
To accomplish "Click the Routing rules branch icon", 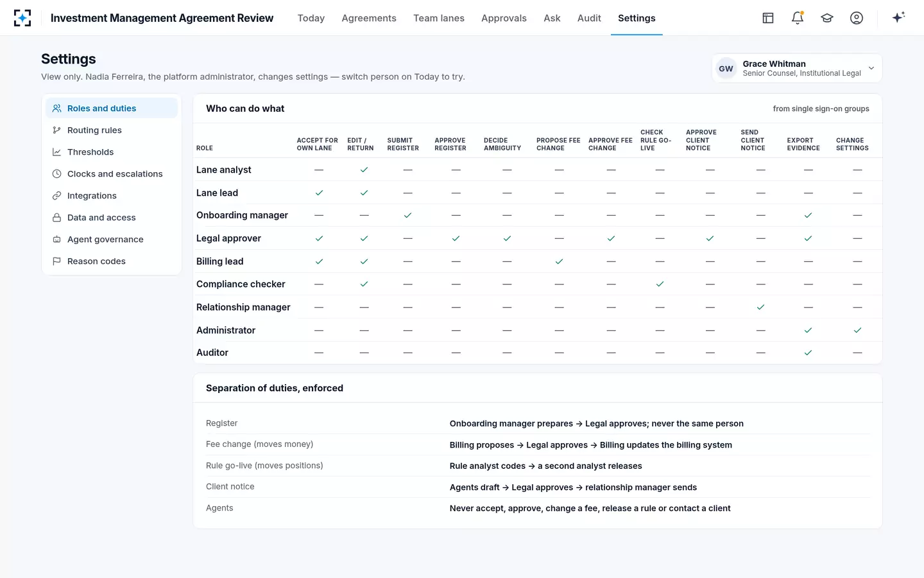I will coord(56,130).
